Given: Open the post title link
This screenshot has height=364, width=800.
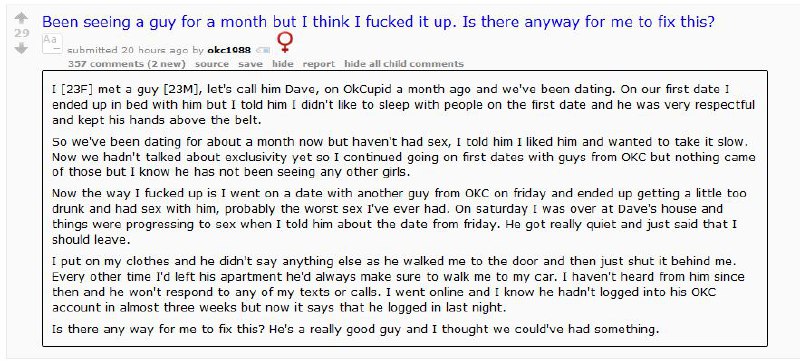Looking at the screenshot, I should pos(378,22).
